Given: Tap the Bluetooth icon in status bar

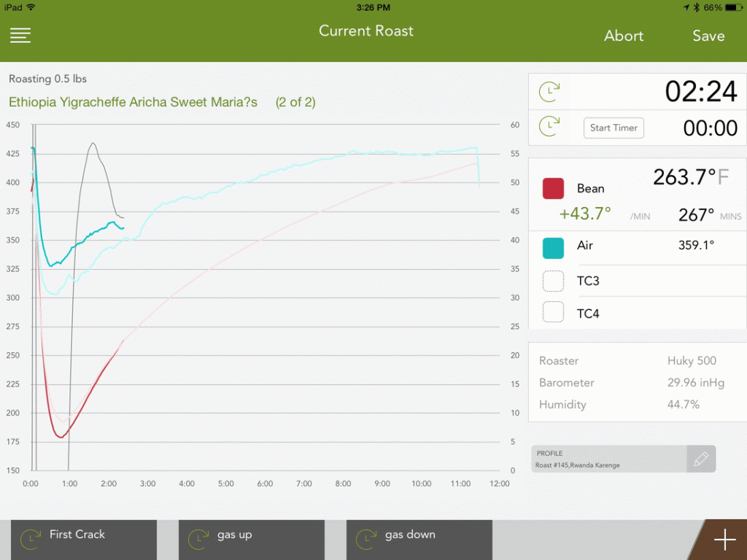Looking at the screenshot, I should (x=696, y=7).
